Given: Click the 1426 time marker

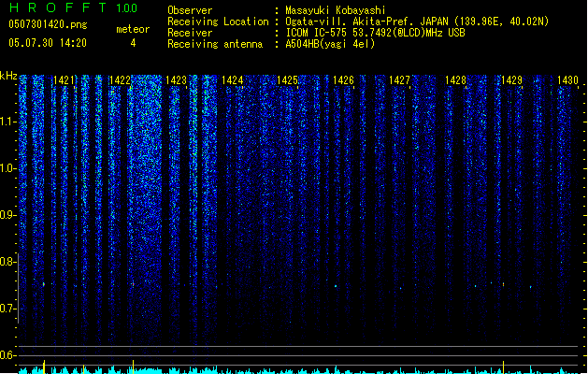Looking at the screenshot, I should 343,80.
